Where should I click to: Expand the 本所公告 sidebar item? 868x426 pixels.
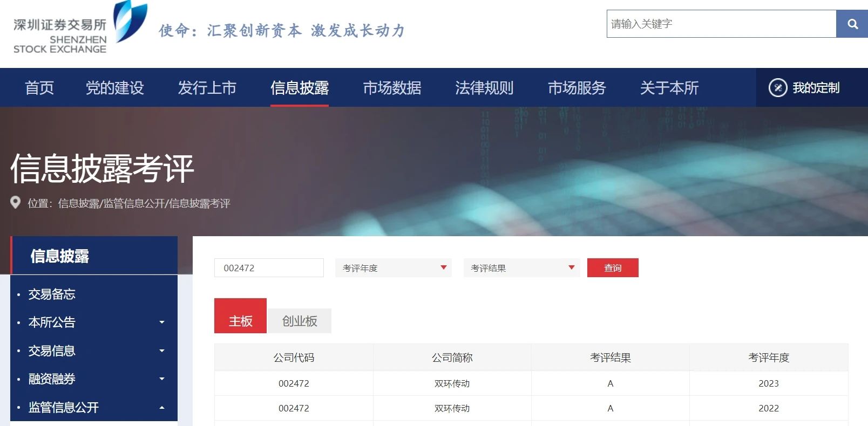(161, 322)
